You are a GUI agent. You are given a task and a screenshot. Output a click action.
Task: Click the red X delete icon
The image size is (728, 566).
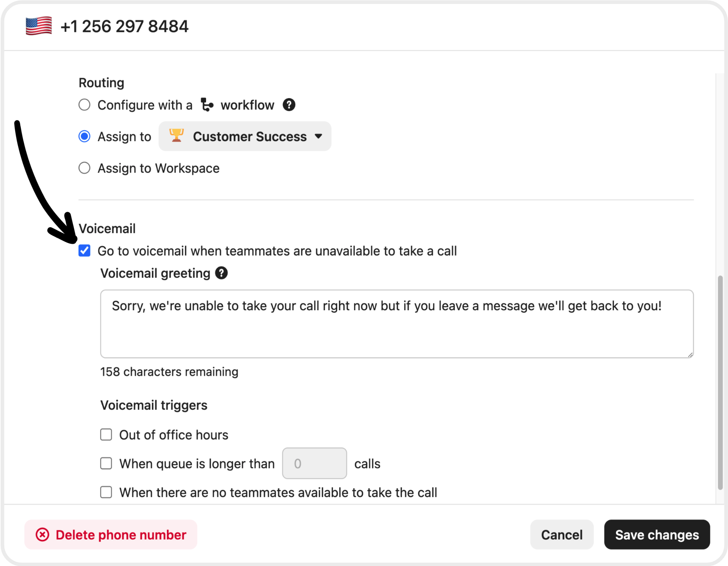click(42, 534)
